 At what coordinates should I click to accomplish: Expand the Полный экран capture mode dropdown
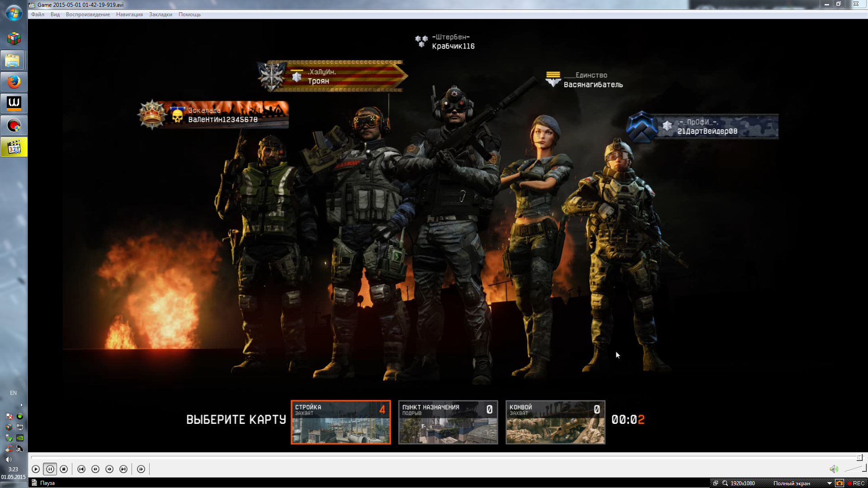pos(830,483)
